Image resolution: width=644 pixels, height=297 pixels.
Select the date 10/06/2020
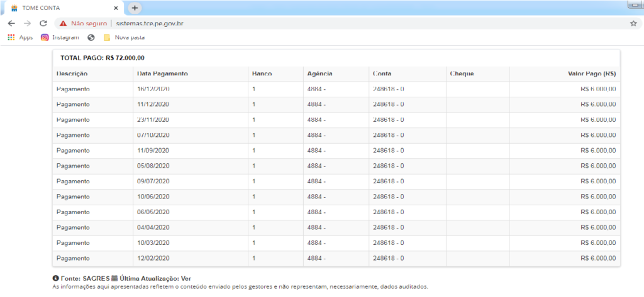(153, 197)
